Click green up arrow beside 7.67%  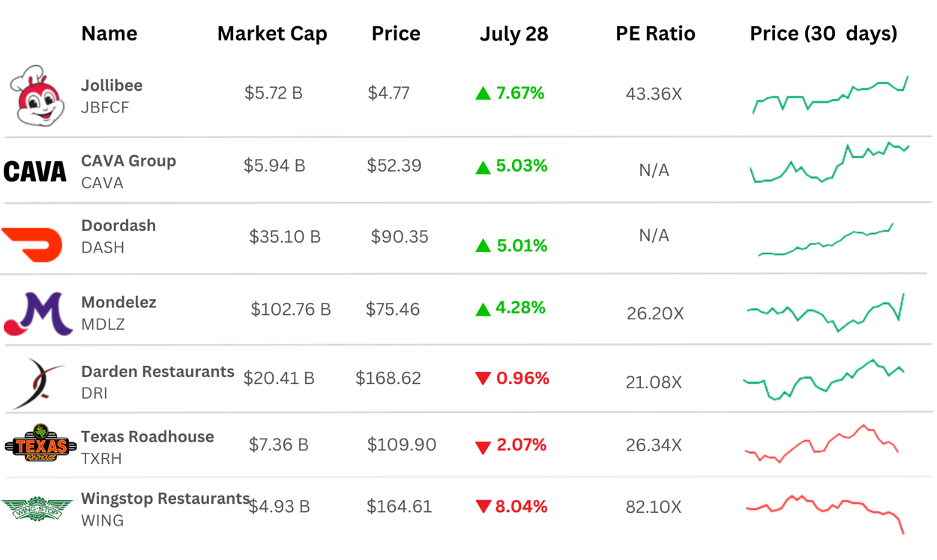[x=483, y=94]
